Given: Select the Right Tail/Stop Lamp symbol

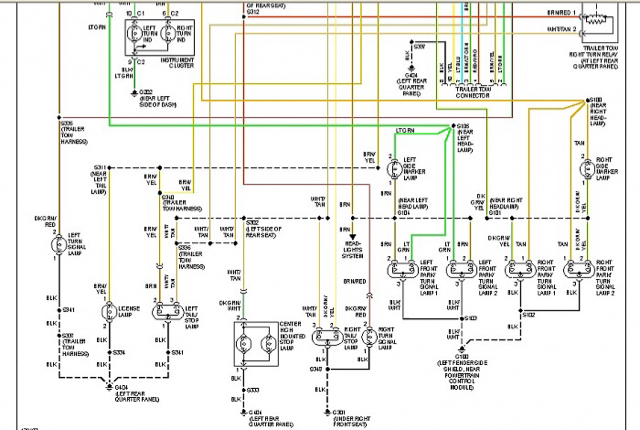Looking at the screenshot, I should [x=328, y=337].
